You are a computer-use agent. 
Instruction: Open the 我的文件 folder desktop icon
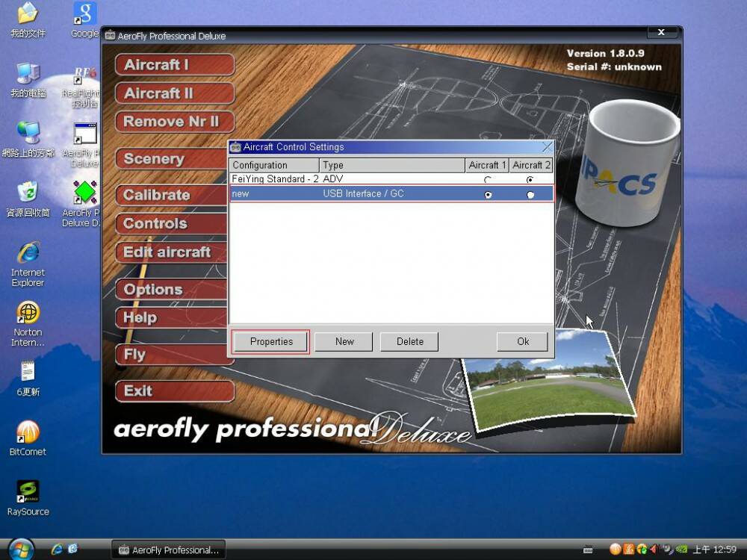[x=28, y=20]
